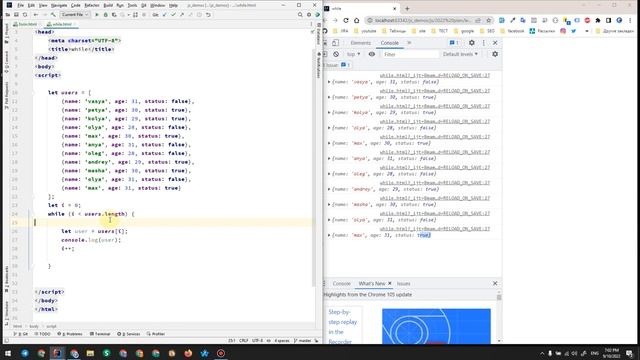Open the Tools menu in the IDE
The image size is (640, 360).
pos(132,5)
